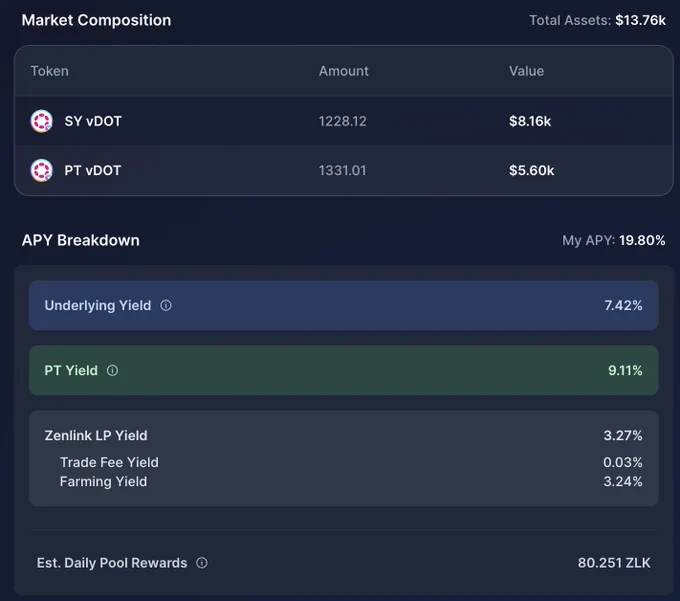The height and width of the screenshot is (601, 680).
Task: Open the PT Yield info tooltip icon
Action: (112, 370)
